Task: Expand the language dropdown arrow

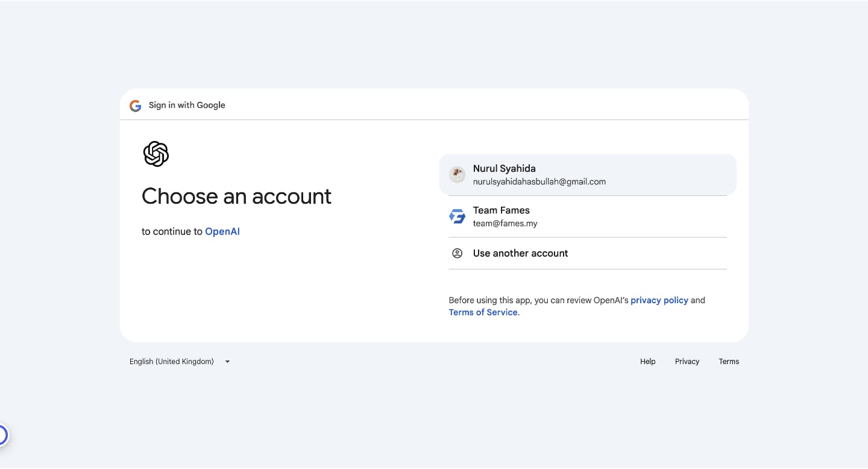Action: pos(227,362)
